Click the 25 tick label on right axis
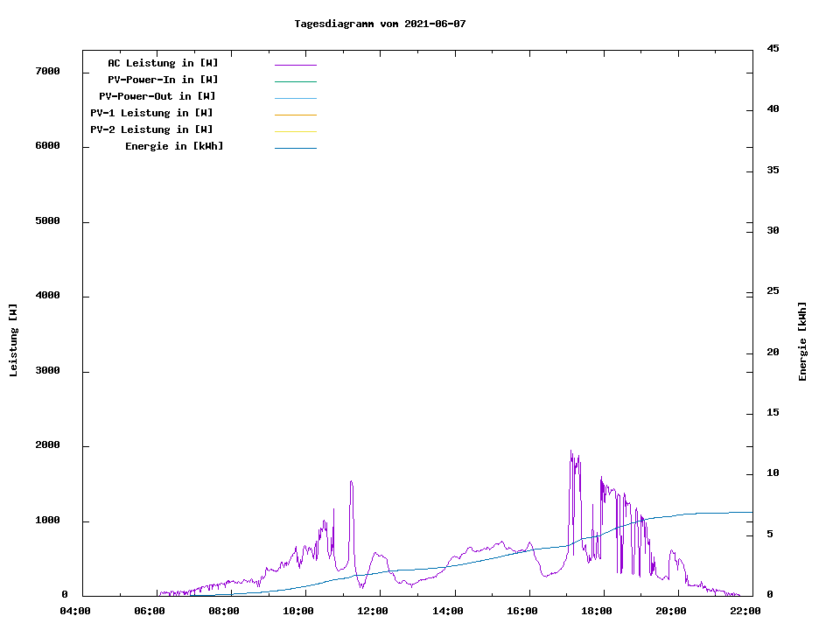The height and width of the screenshot is (630, 840). (773, 291)
